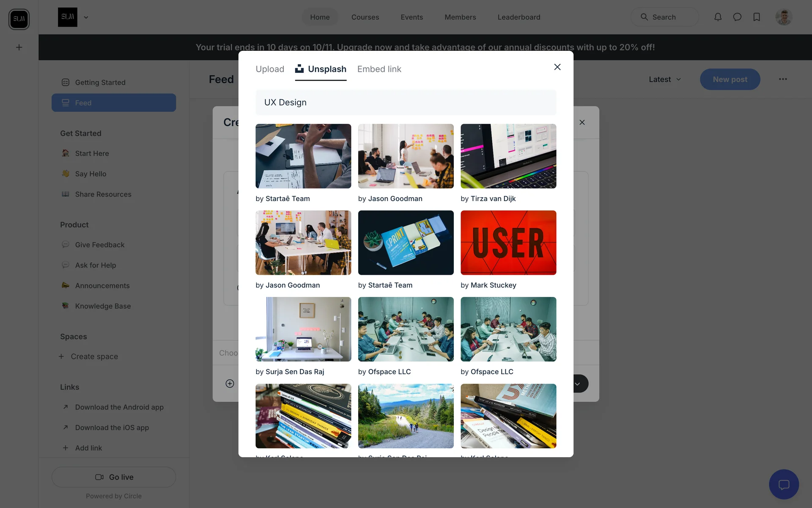Open the Leaderboard nav item
Image resolution: width=812 pixels, height=508 pixels.
pos(518,17)
